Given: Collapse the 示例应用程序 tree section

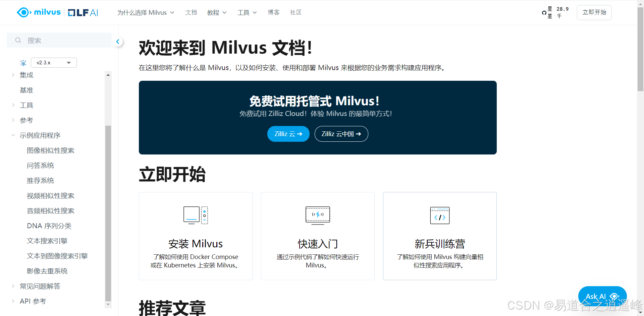Looking at the screenshot, I should point(13,135).
